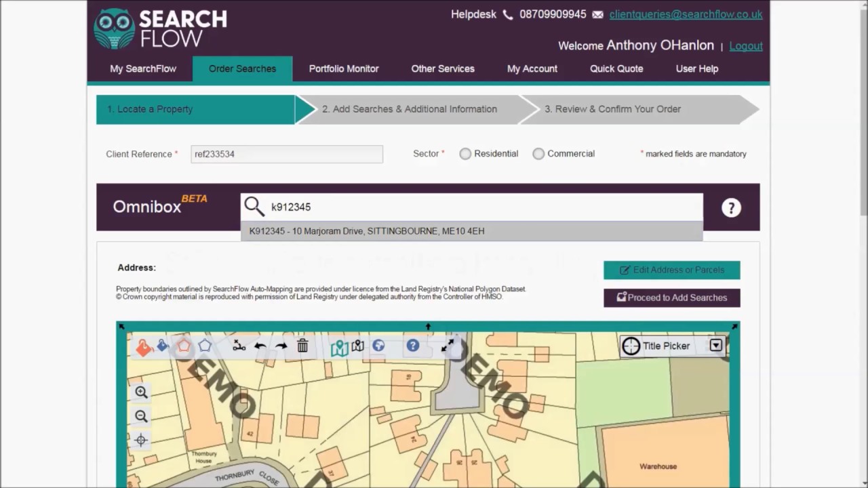Open the Omnibox help question mark
Screen dimensions: 868x488
(731, 208)
